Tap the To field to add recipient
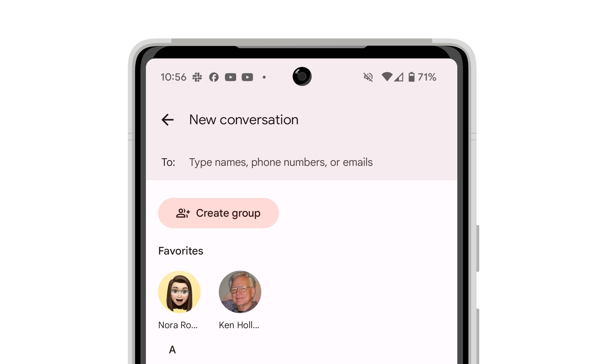 click(281, 162)
